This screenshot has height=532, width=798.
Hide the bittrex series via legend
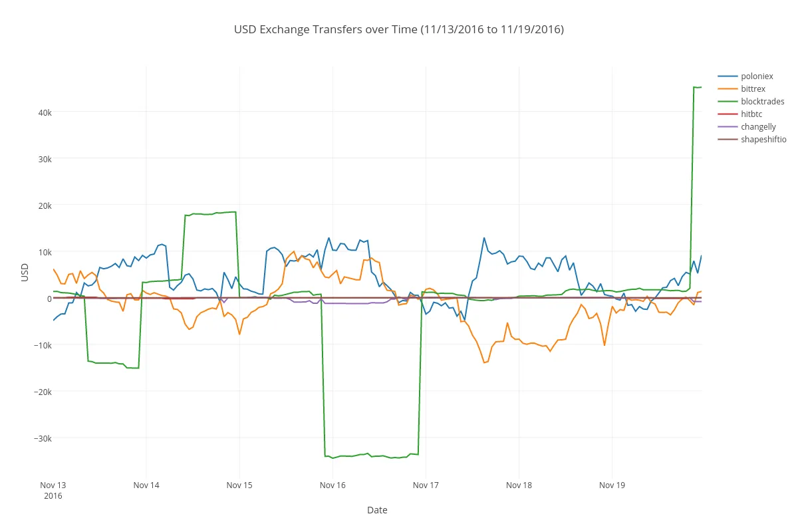pyautogui.click(x=753, y=89)
